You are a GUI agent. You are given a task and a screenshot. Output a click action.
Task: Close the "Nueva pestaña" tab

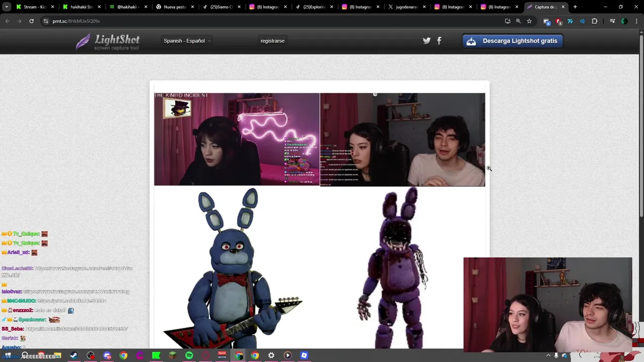[x=193, y=7]
